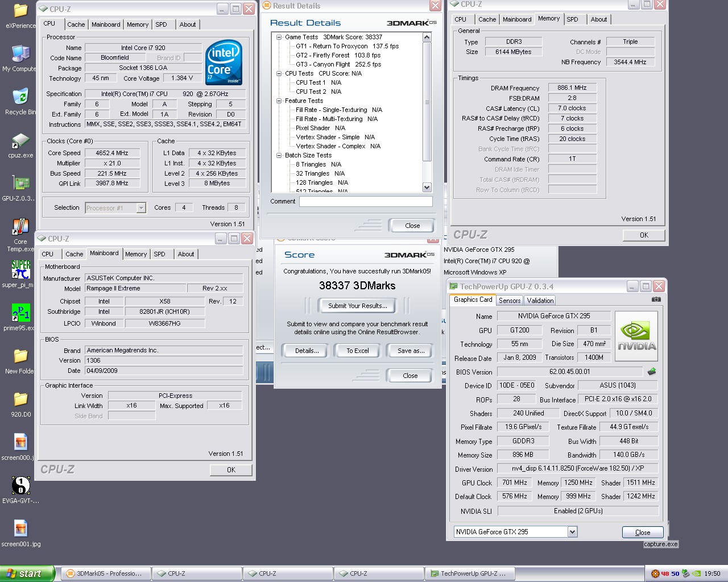Viewport: 728px width, 582px height.
Task: Switch to Memory tab in Mainboard CPU-Z window
Action: [136, 254]
